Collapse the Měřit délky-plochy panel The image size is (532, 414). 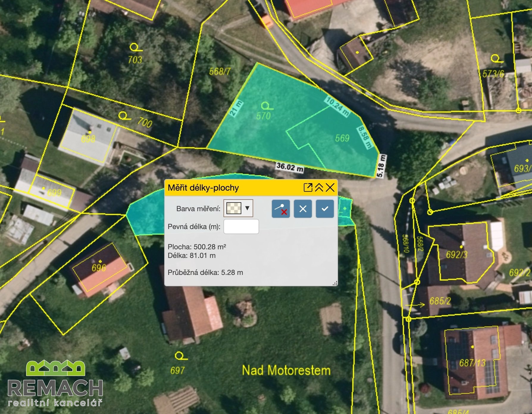point(319,188)
